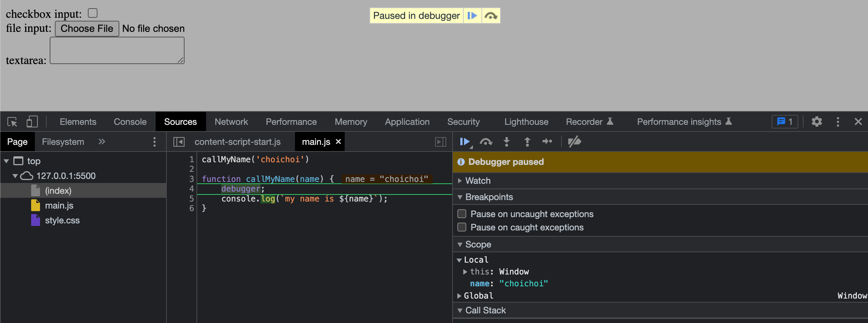This screenshot has width=868, height=323.
Task: Open content-script-start.js editor tab
Action: tap(238, 142)
